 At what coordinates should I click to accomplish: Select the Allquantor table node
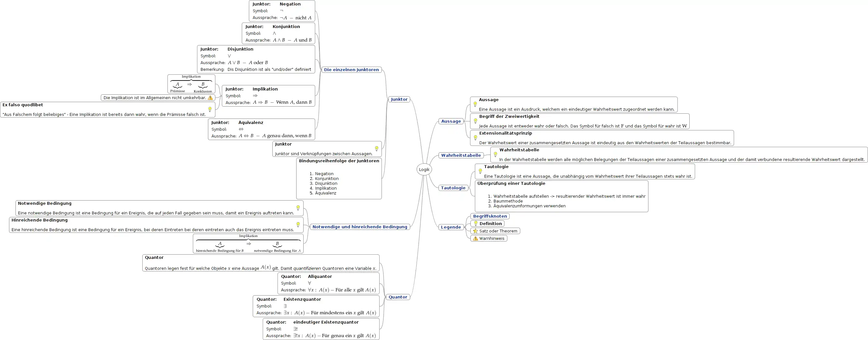(328, 283)
